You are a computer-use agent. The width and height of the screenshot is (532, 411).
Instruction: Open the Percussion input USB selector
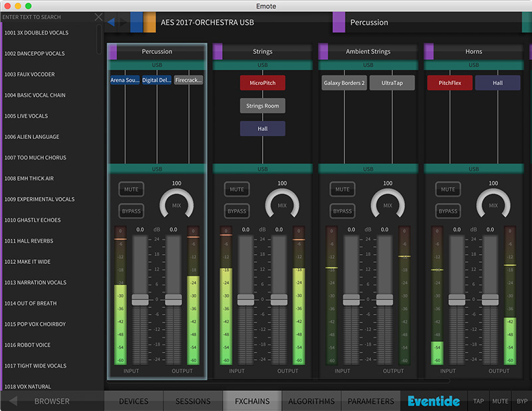(x=157, y=65)
